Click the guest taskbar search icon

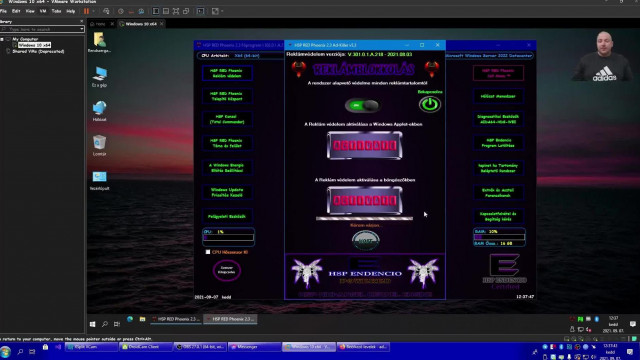105,324
